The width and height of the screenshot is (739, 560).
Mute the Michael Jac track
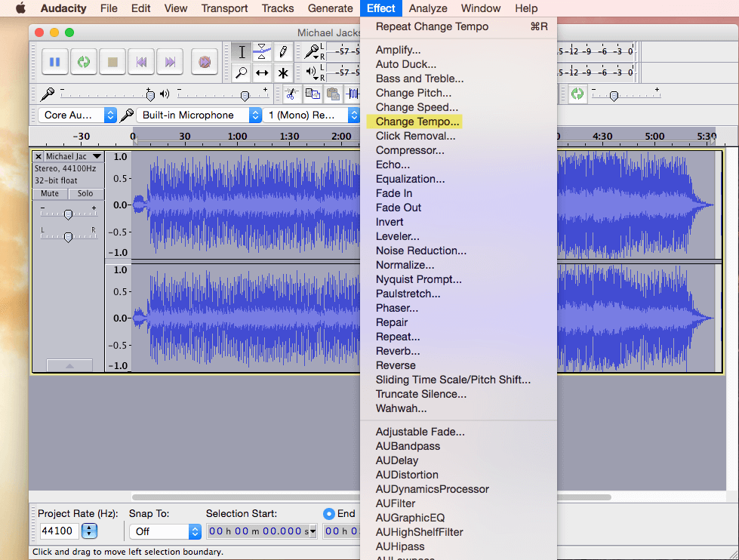click(x=50, y=194)
